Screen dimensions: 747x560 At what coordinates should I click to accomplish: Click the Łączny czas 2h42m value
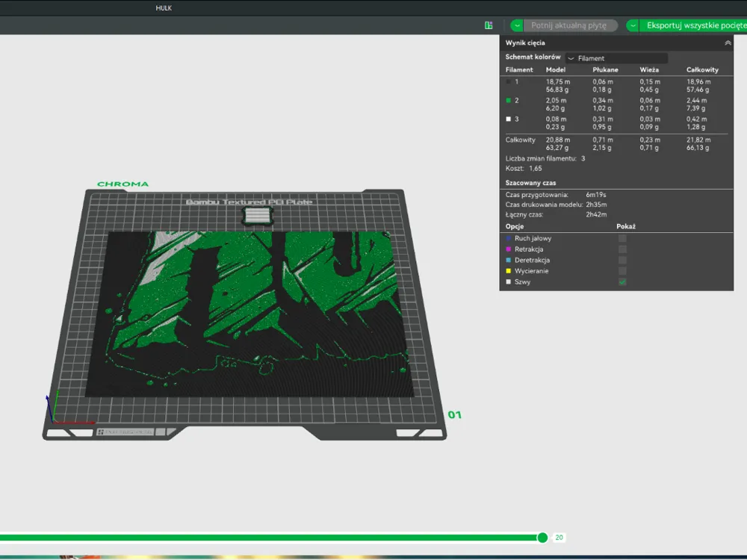[596, 215]
